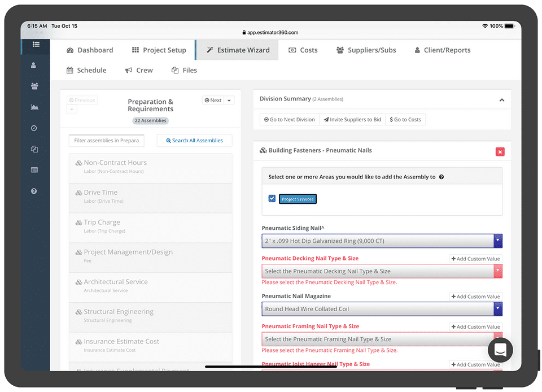The image size is (542, 392).
Task: Open Pneumatic Framing Nail Type & Size dropdown
Action: click(382, 339)
